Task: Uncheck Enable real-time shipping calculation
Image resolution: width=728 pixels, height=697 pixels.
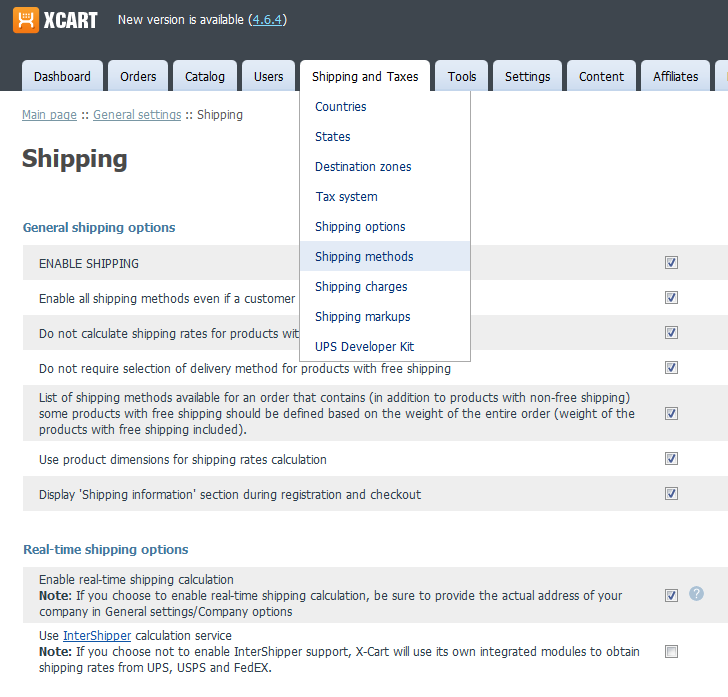Action: click(x=671, y=595)
